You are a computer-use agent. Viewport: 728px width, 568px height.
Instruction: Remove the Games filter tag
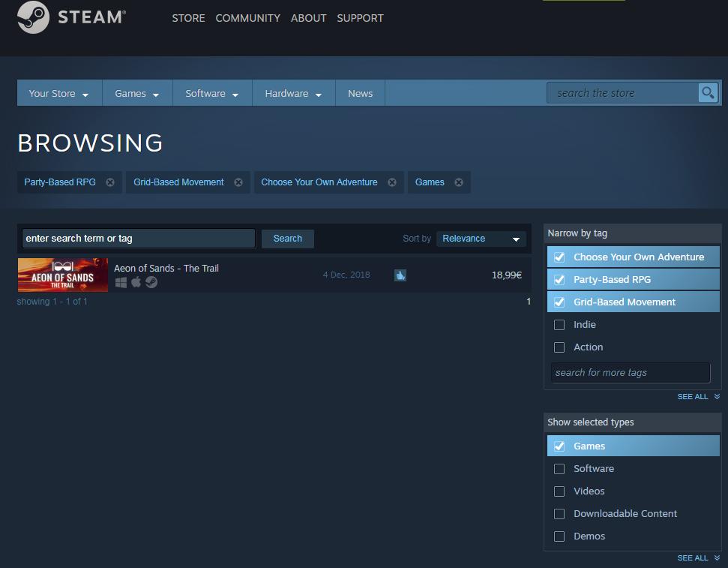(x=459, y=182)
